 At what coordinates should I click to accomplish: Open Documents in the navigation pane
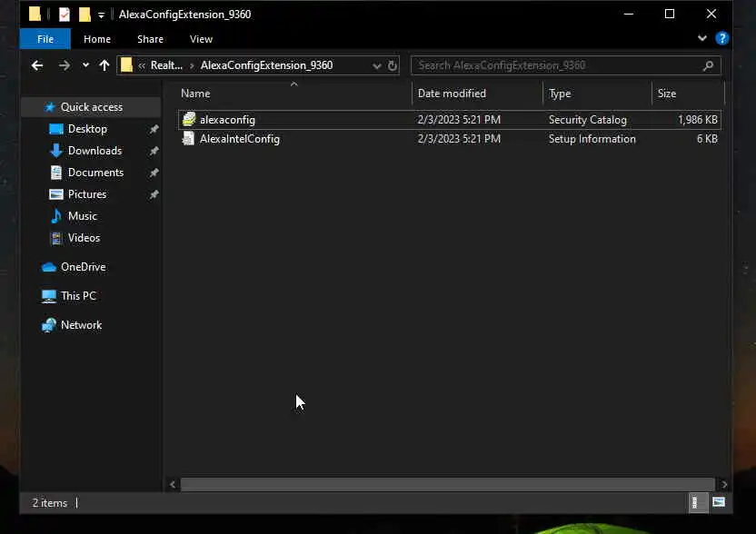tap(95, 172)
